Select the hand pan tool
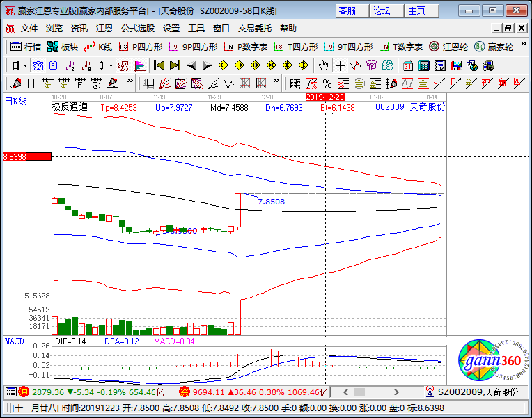 click(323, 65)
